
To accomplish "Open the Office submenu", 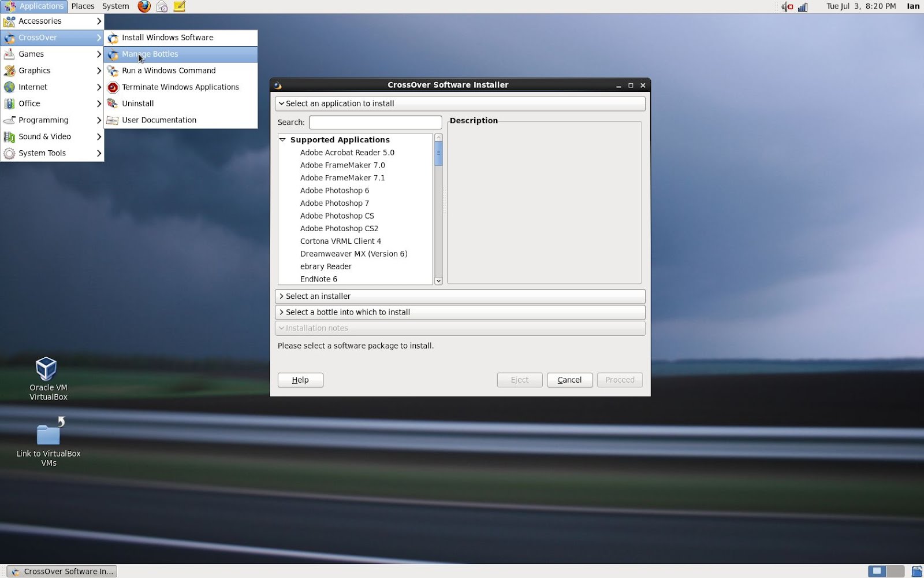I will click(52, 103).
